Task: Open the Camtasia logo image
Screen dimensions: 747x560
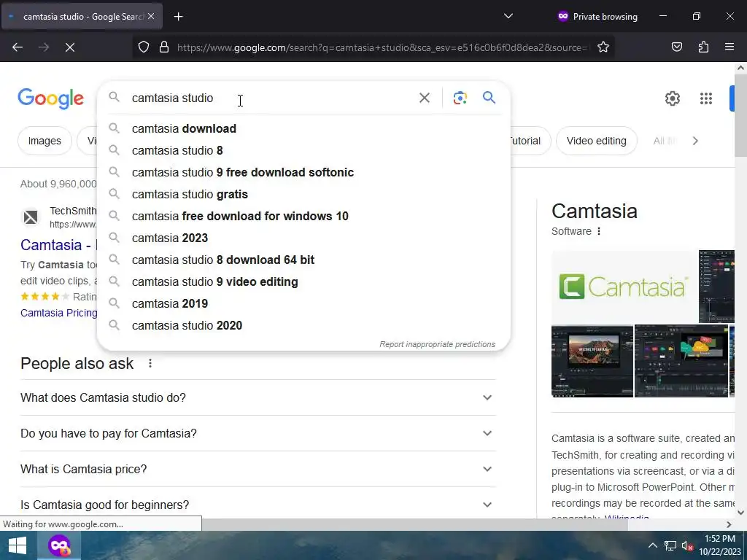Action: coord(624,287)
